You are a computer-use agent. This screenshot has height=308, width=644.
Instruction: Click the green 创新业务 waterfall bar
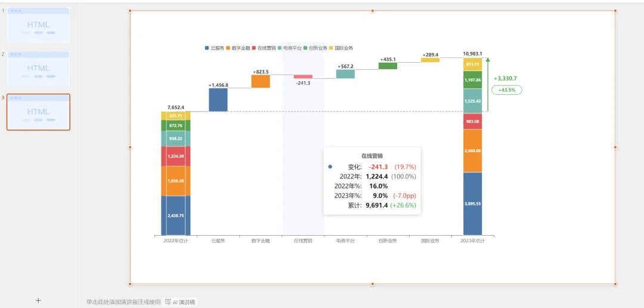(x=388, y=66)
